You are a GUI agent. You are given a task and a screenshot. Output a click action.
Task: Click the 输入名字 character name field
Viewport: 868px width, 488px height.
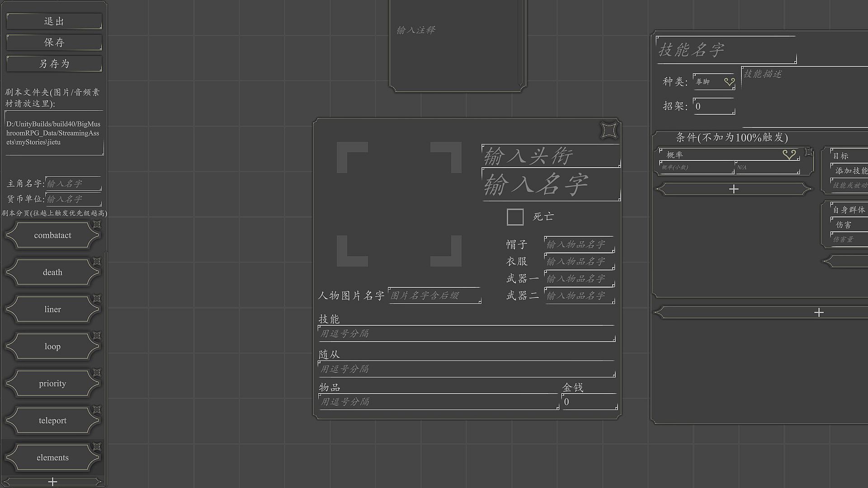pyautogui.click(x=551, y=185)
